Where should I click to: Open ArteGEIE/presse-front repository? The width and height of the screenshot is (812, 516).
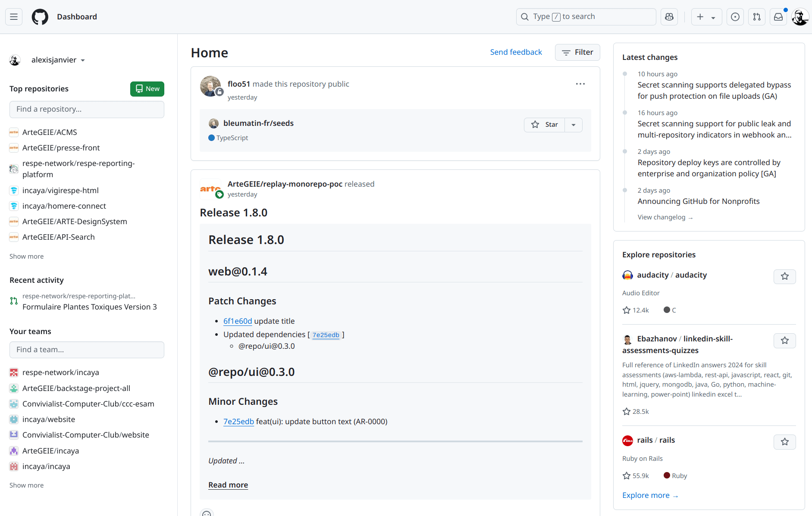[x=61, y=148]
